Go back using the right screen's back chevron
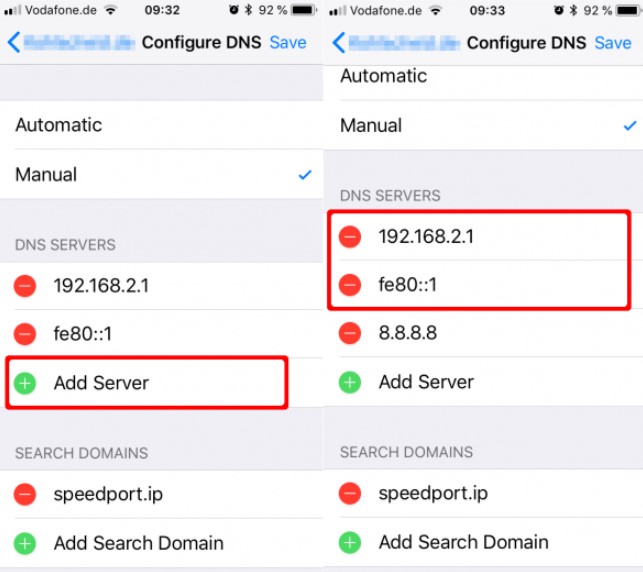643x572 pixels. (x=339, y=43)
